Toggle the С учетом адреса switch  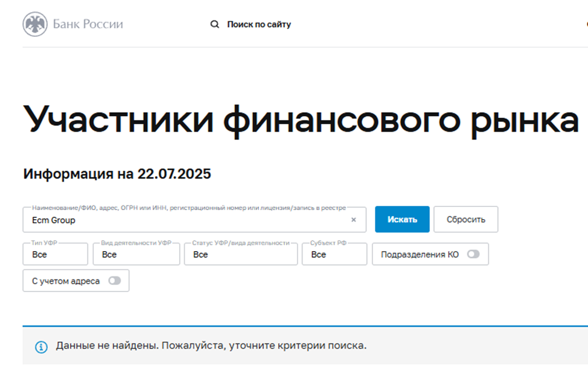(114, 281)
